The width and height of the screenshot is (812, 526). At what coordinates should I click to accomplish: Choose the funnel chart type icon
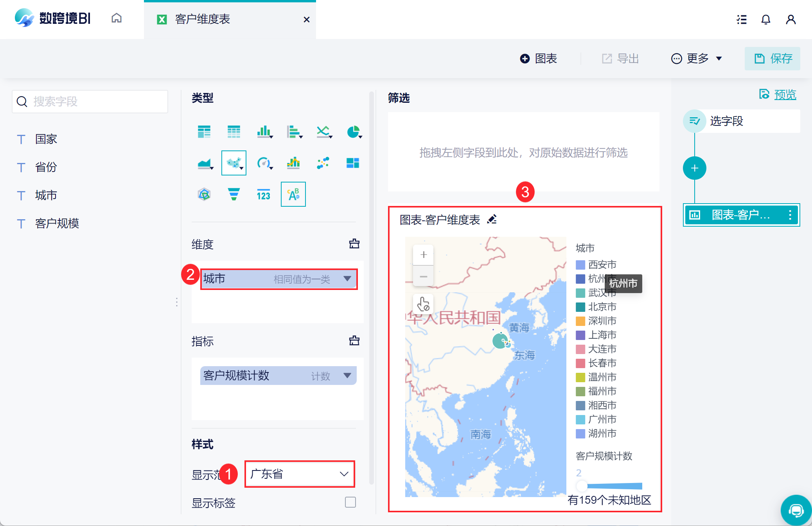coord(234,194)
